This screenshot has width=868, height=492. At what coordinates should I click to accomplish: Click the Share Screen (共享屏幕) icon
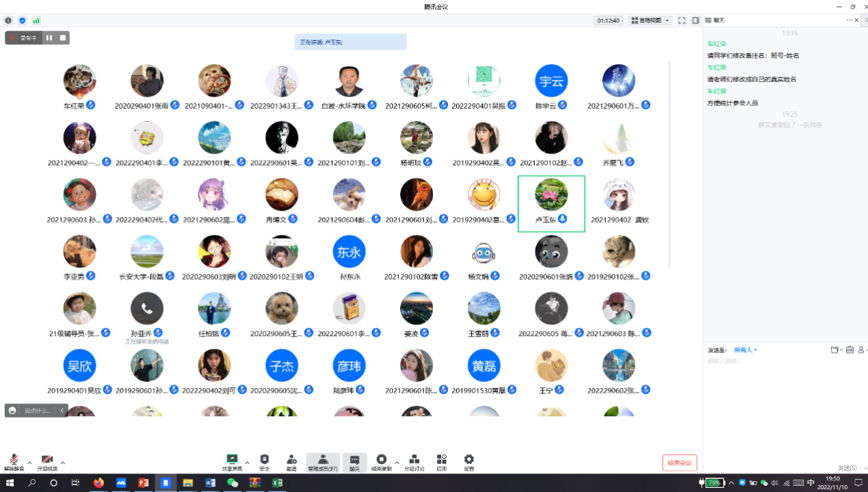point(232,461)
